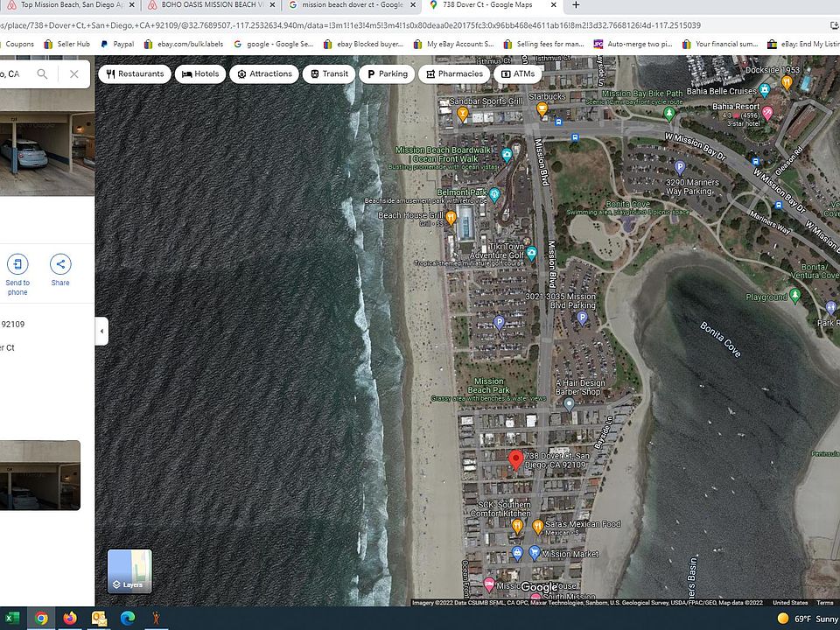
Task: Click the Pharmacies filter chip
Action: coord(454,73)
